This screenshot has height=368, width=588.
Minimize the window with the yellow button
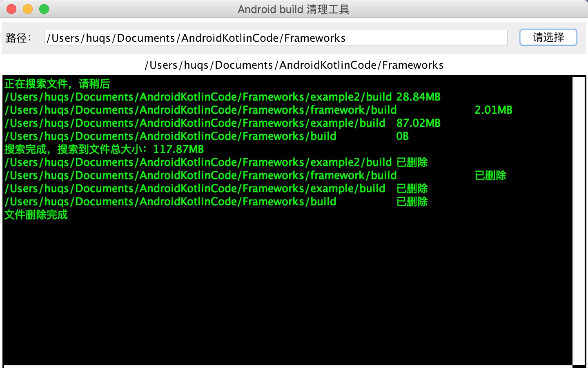(28, 9)
